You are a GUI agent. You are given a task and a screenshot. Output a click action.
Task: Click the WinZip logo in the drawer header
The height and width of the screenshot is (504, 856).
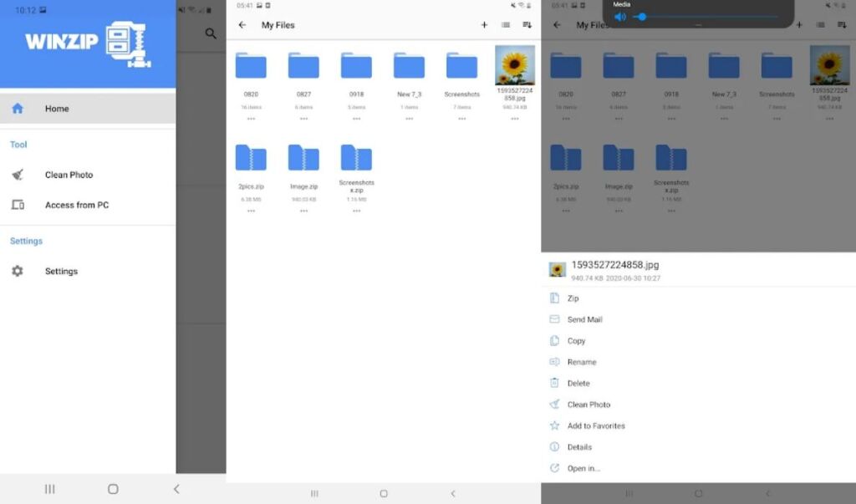88,43
